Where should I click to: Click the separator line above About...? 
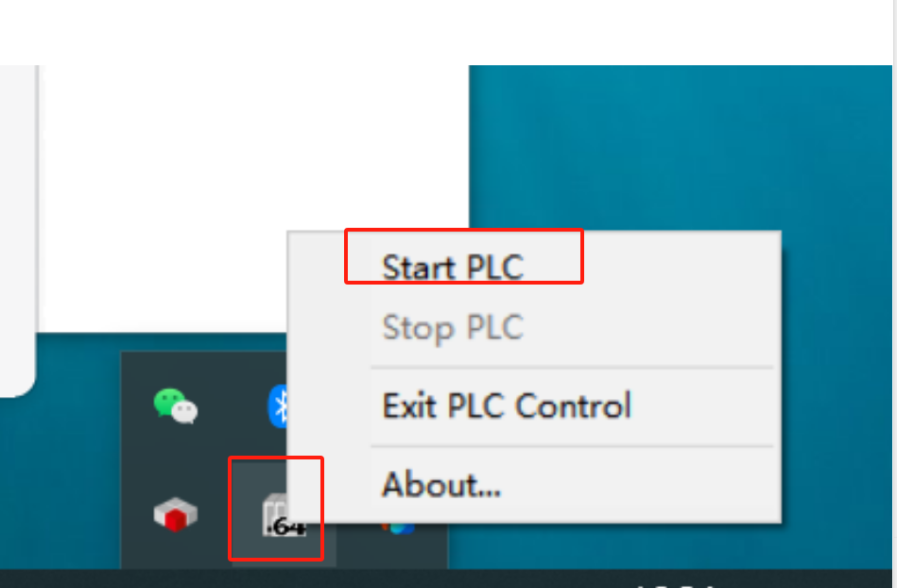pos(572,446)
